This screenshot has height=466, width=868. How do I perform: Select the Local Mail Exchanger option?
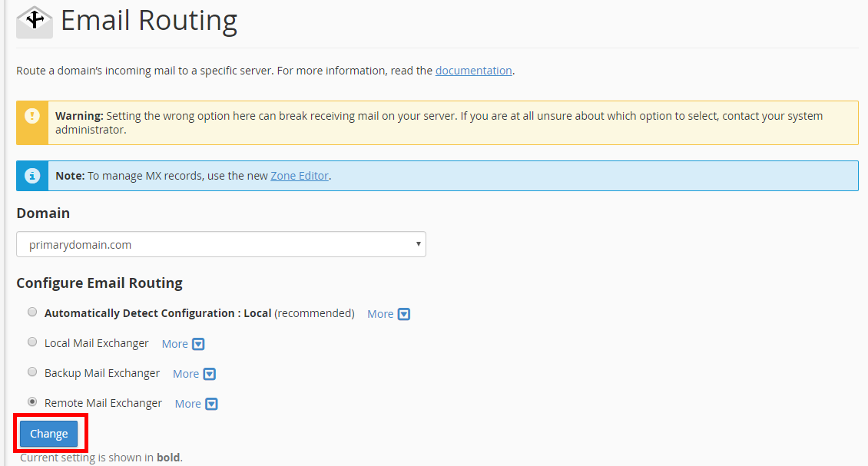click(x=32, y=342)
